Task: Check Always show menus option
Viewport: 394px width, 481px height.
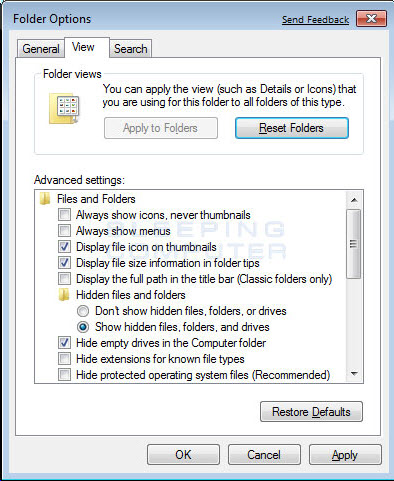Action: [x=64, y=231]
